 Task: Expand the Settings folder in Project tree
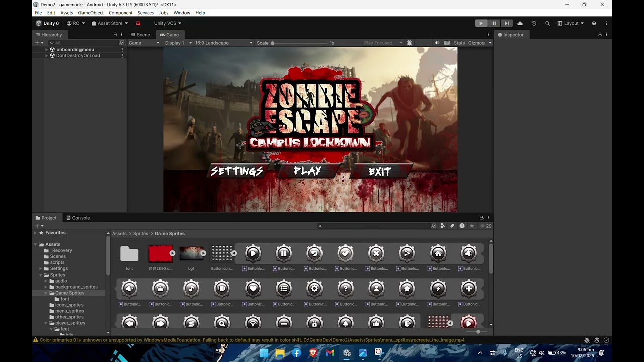tap(41, 268)
